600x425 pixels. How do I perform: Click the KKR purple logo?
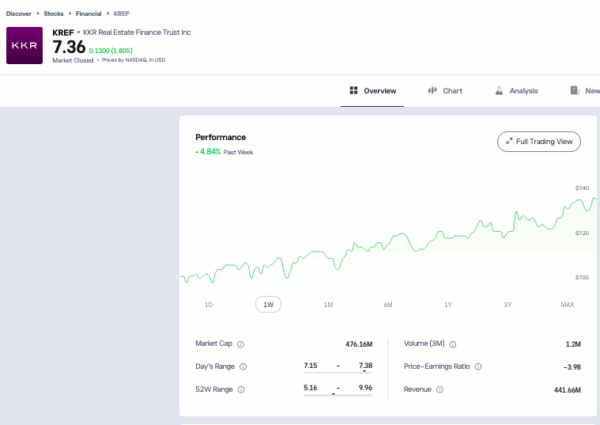24,46
